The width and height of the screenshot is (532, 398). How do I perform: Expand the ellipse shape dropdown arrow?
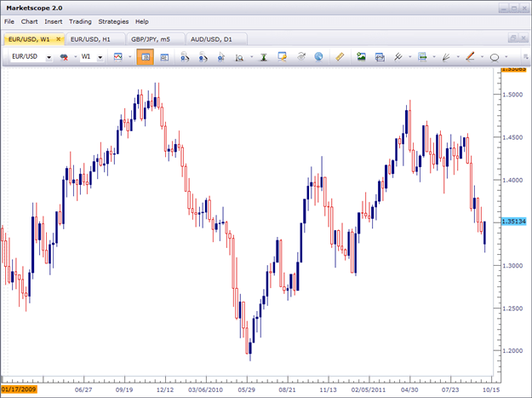pos(506,57)
